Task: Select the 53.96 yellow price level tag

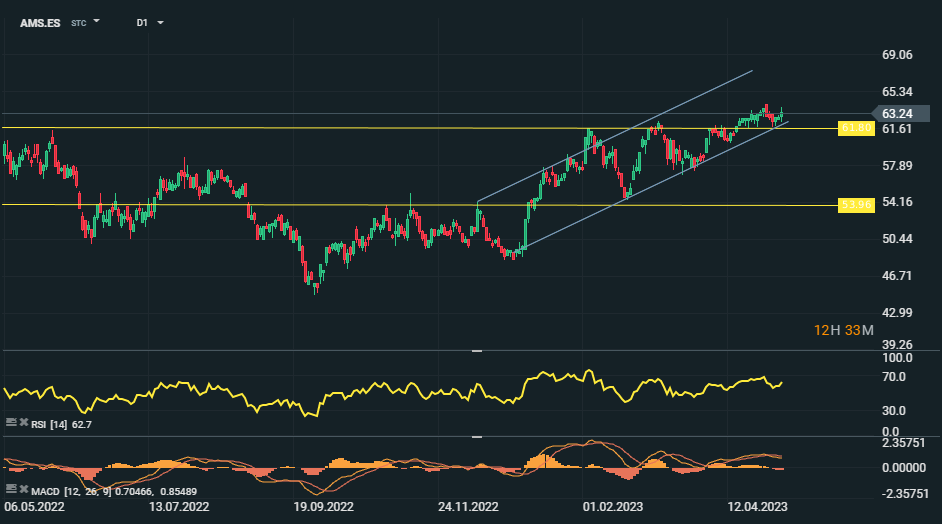Action: [x=856, y=205]
